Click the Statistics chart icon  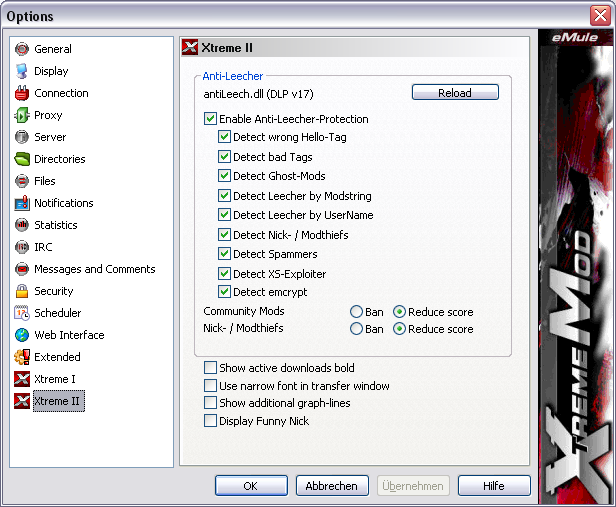22,225
